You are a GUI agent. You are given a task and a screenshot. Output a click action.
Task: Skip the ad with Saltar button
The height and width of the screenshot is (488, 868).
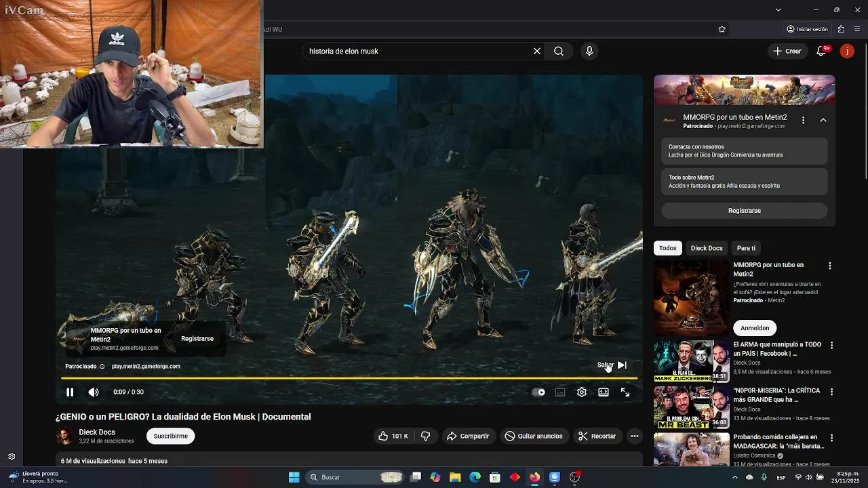click(x=612, y=365)
